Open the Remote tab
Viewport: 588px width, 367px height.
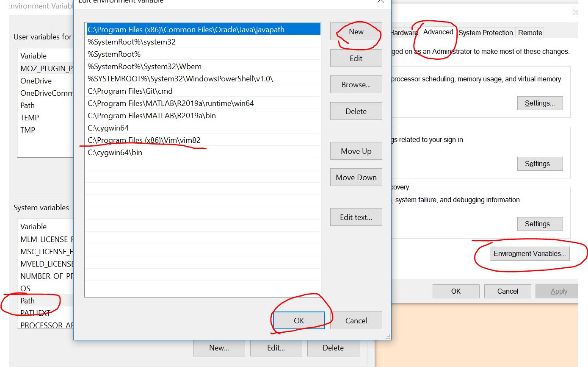[530, 33]
